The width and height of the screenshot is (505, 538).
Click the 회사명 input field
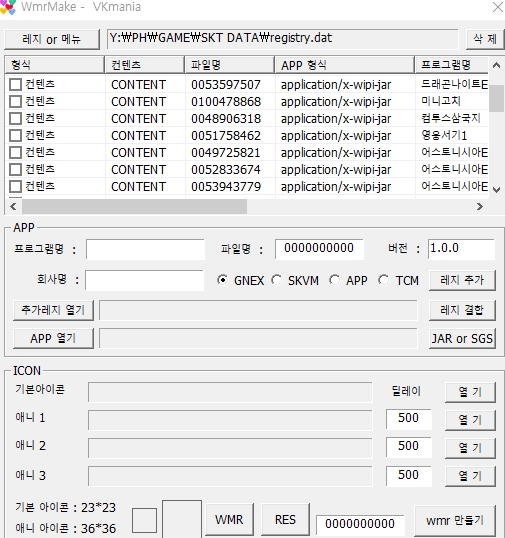click(144, 280)
